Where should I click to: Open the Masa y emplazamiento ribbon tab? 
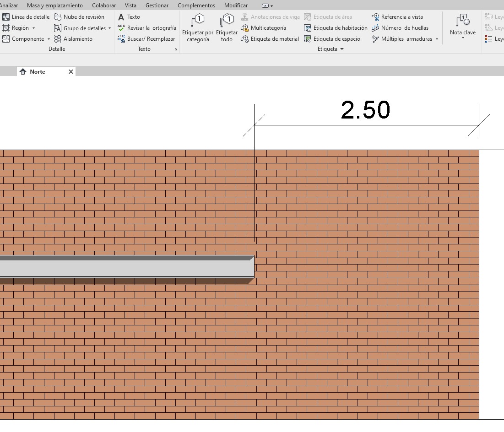(55, 5)
